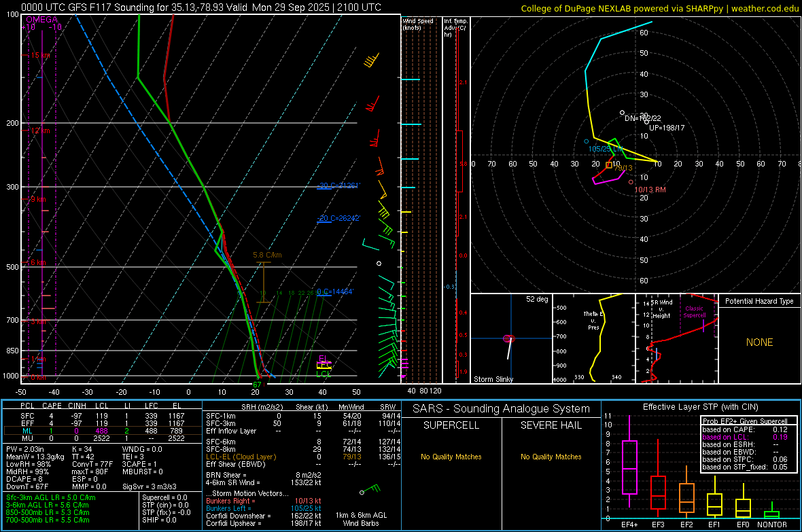Click the green '67' surface dewpoint value
Viewport: 802px width, 532px height.
[257, 384]
